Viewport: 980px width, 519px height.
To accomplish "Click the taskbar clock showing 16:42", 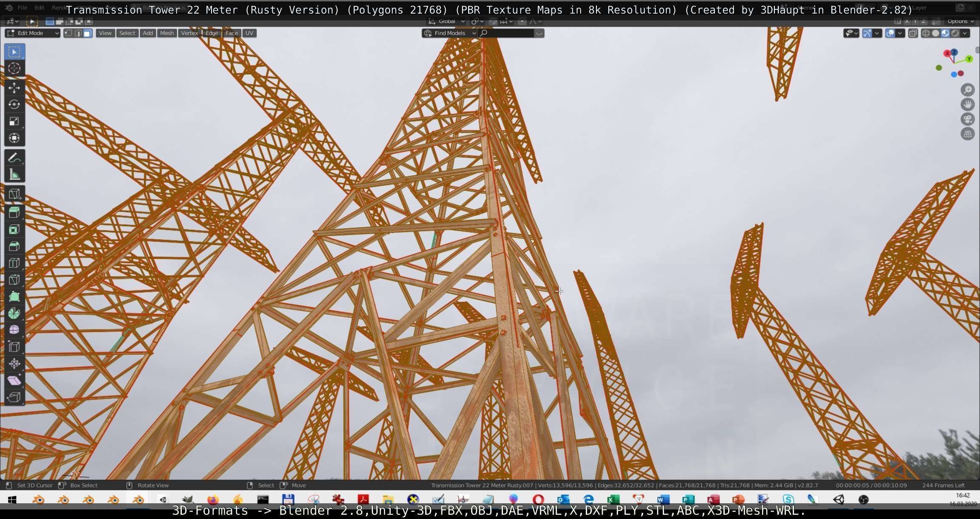I will pos(963,496).
